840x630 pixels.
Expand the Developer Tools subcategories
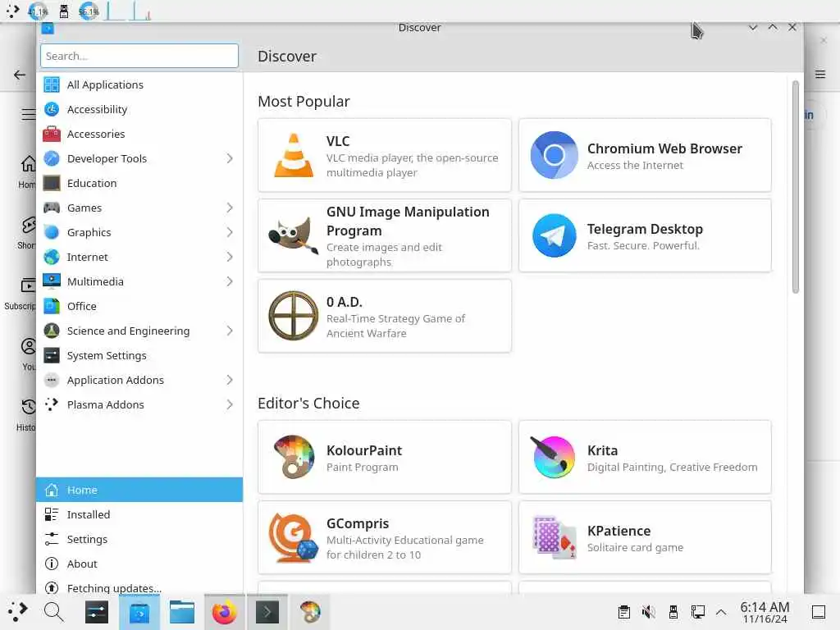click(x=230, y=158)
